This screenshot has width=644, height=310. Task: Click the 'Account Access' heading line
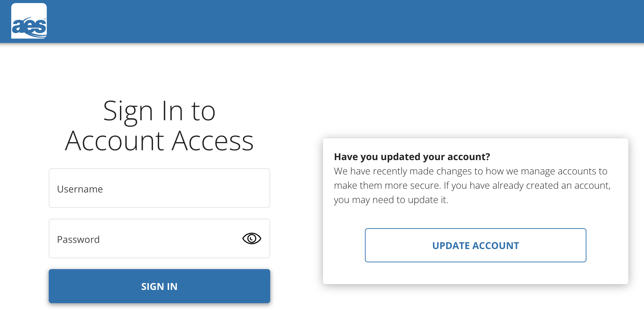click(159, 141)
